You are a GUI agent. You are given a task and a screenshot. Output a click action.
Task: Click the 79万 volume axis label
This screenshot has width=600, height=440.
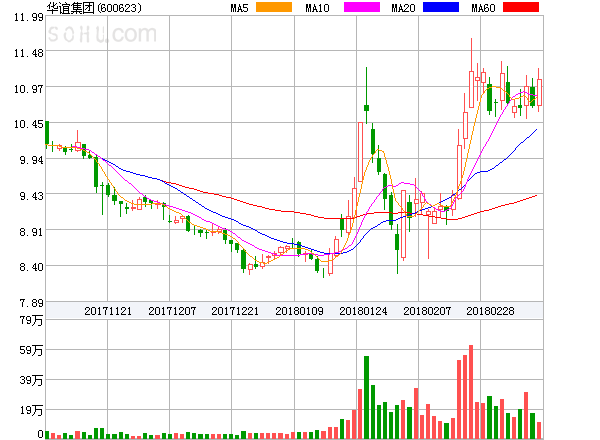31,320
